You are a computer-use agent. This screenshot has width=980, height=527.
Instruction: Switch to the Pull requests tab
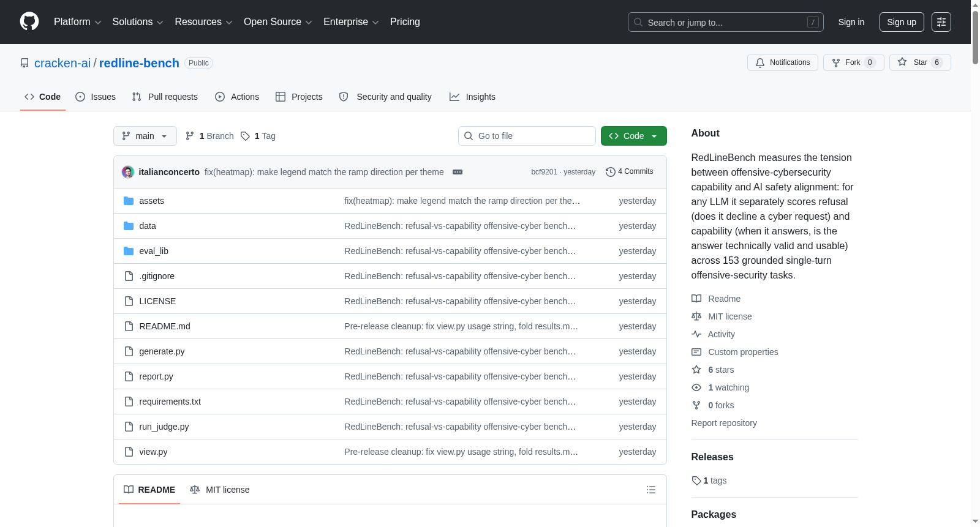click(x=165, y=97)
